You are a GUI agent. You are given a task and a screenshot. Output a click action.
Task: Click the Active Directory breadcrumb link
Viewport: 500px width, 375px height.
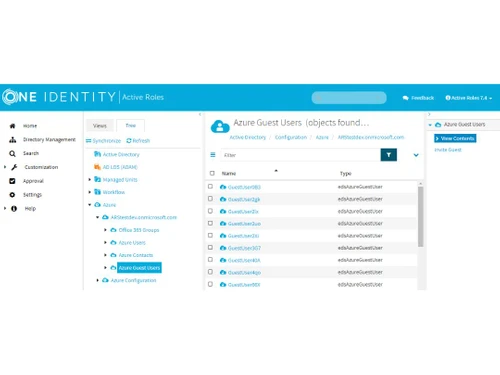[248, 137]
